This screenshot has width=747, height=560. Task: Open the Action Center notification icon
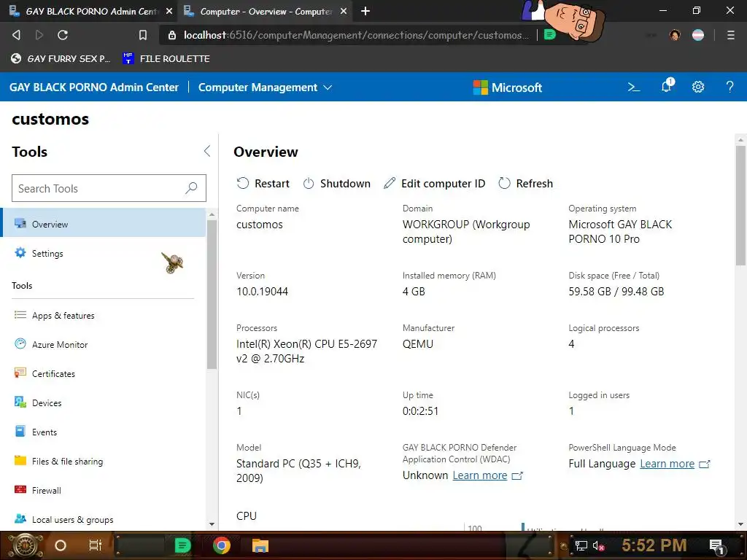[x=717, y=546]
